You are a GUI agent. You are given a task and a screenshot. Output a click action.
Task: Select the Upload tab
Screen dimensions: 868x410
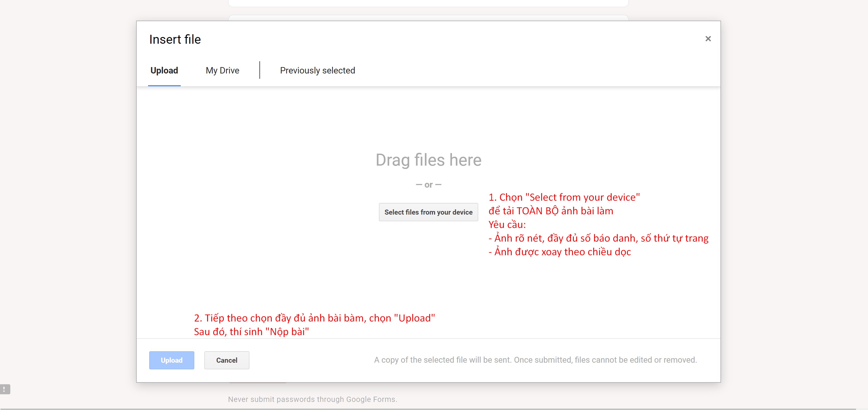pyautogui.click(x=164, y=70)
